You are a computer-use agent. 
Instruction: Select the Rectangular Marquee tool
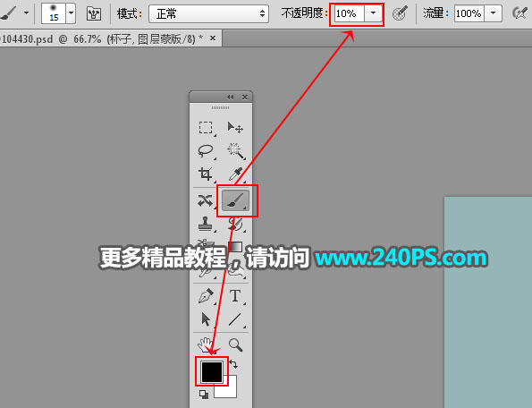coord(206,128)
